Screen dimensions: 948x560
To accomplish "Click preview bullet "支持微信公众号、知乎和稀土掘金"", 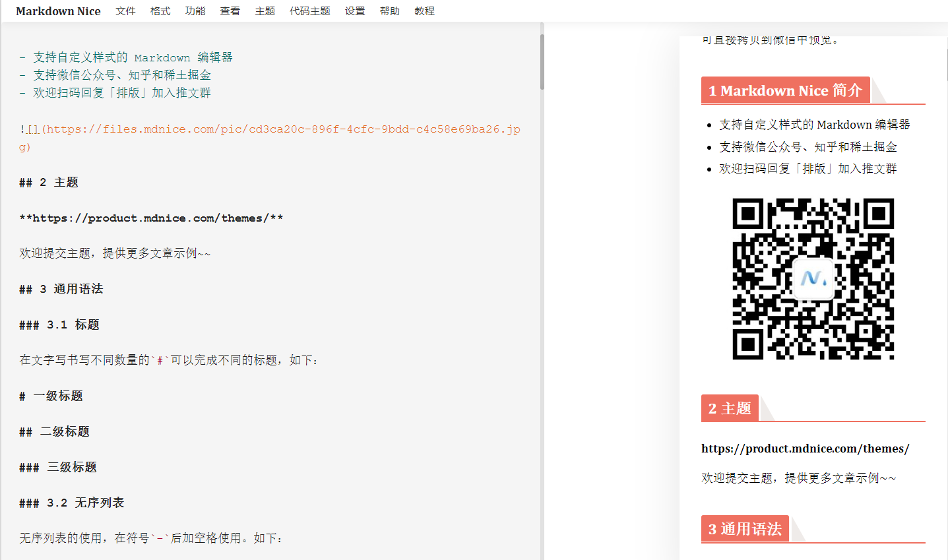I will coord(808,147).
